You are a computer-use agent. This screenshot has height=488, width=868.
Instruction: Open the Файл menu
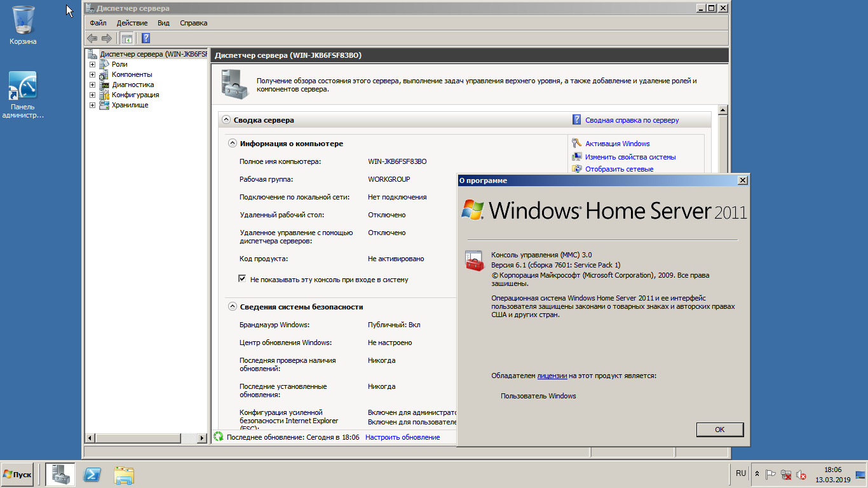98,23
